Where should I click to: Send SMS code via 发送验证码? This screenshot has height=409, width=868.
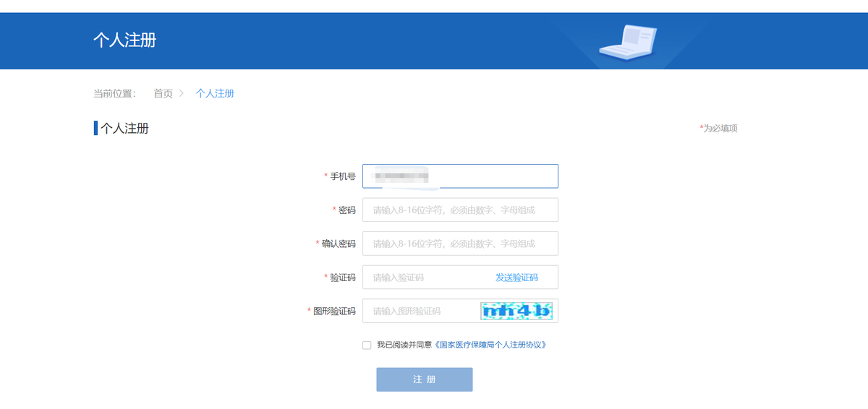click(516, 277)
